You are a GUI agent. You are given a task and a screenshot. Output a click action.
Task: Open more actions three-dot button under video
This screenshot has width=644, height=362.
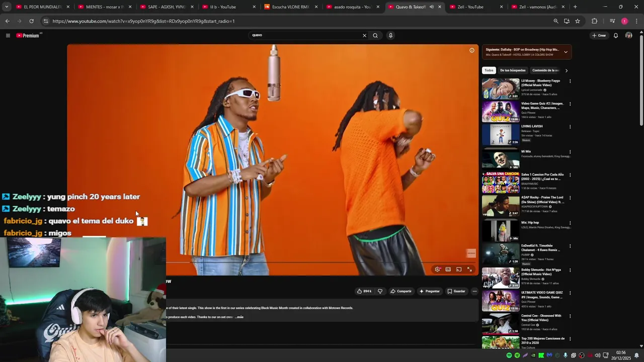coord(474,291)
